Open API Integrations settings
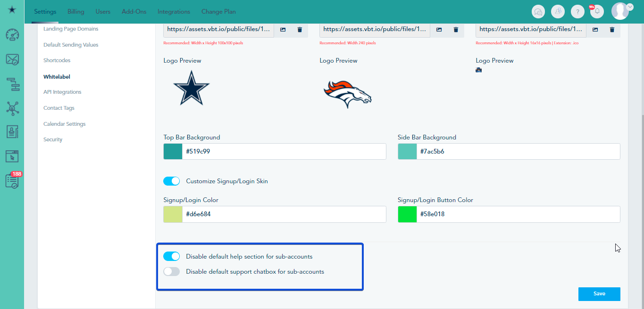 click(x=62, y=92)
